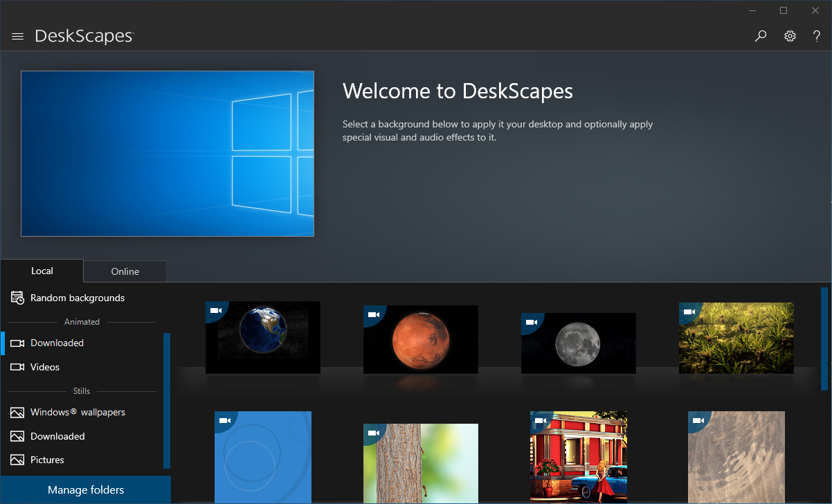Select the Random backgrounds icon
The image size is (832, 504).
click(17, 298)
